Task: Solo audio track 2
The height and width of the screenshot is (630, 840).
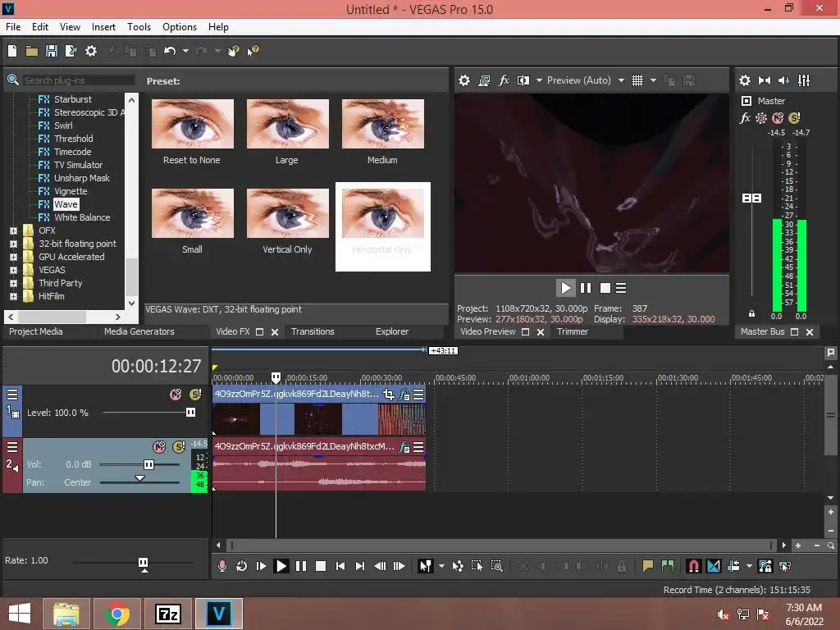Action: (x=179, y=446)
